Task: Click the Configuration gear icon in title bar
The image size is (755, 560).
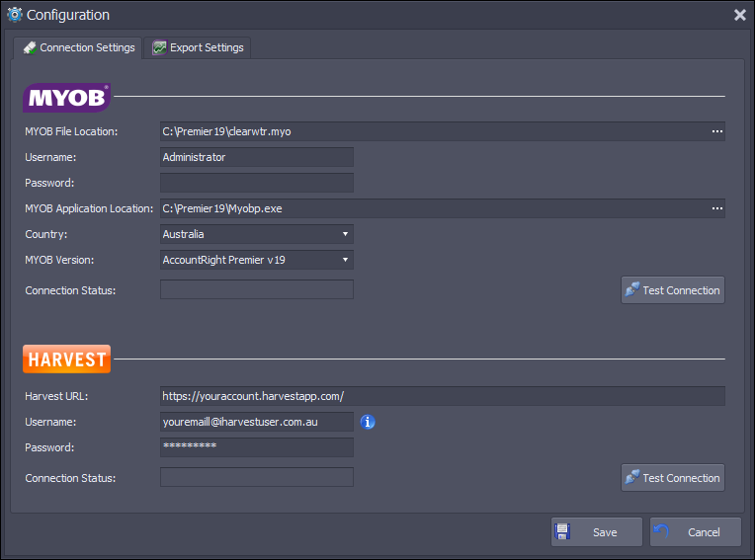Action: tap(15, 15)
